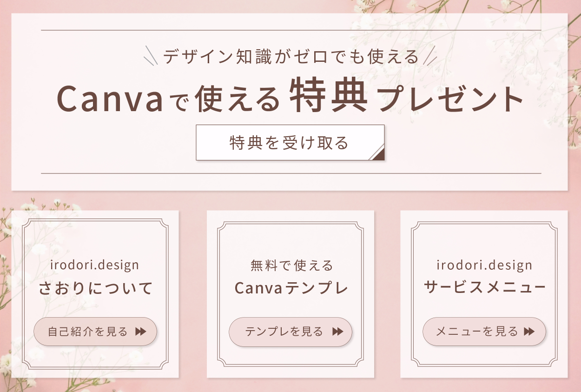581x392 pixels.
Task: Click irodori.design text above さおりについて
Action: (95, 265)
